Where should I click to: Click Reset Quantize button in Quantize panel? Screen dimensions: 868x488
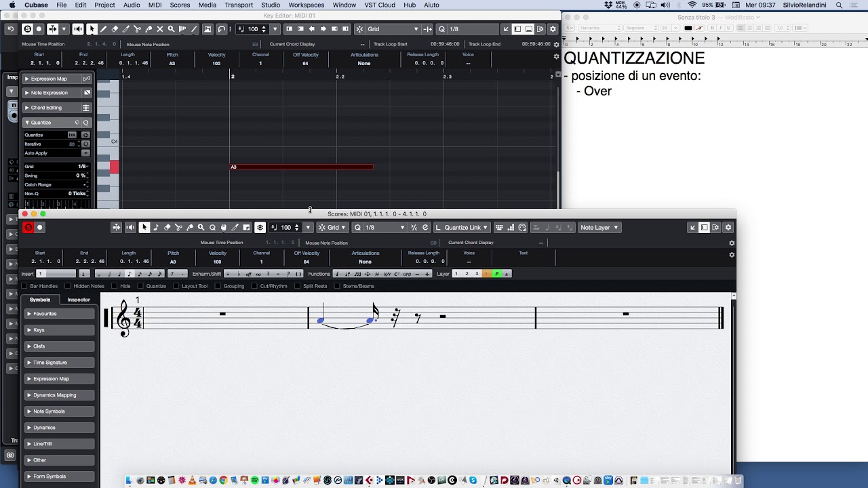(x=72, y=135)
